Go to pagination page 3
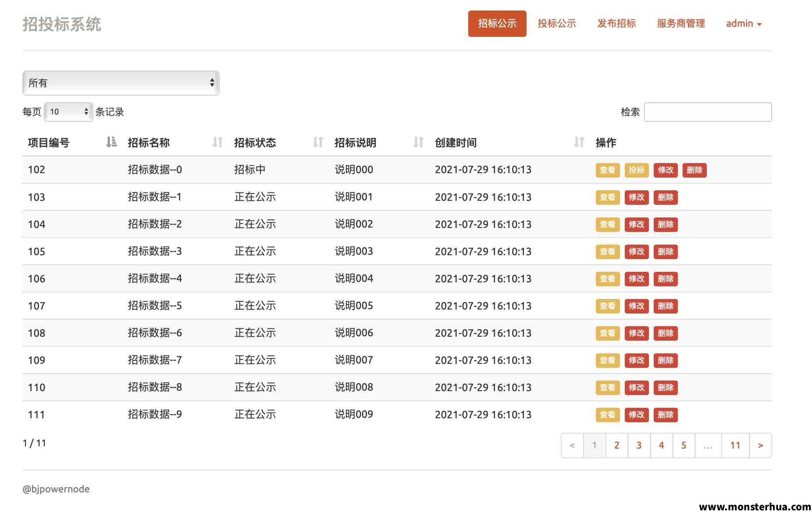Viewport: 812px width, 520px height. tap(639, 445)
